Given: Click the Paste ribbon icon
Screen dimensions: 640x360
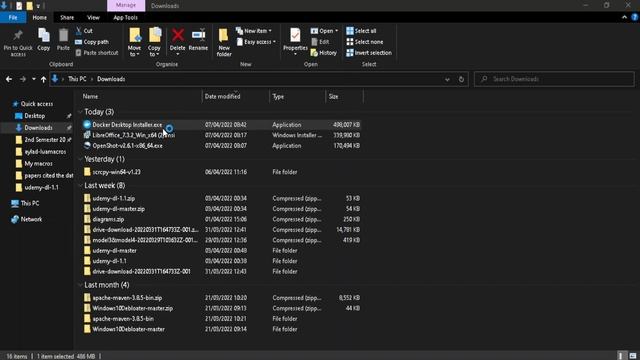Looking at the screenshot, I should coord(63,35).
